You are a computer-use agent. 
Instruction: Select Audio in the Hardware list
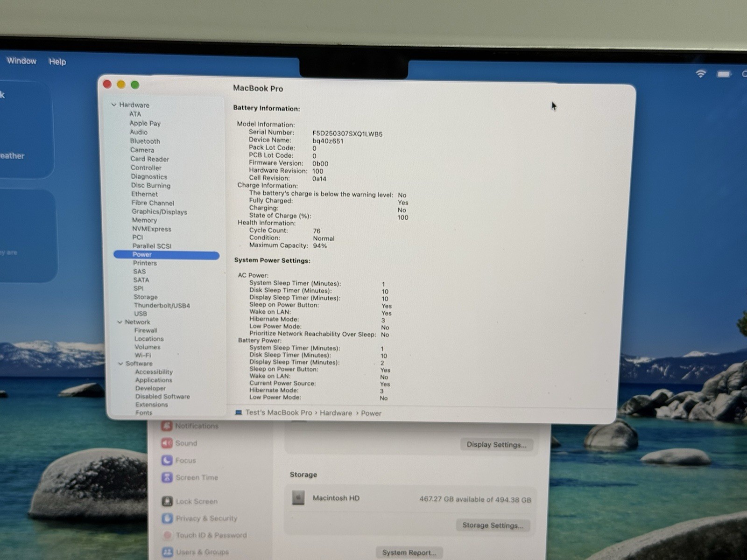(x=139, y=132)
